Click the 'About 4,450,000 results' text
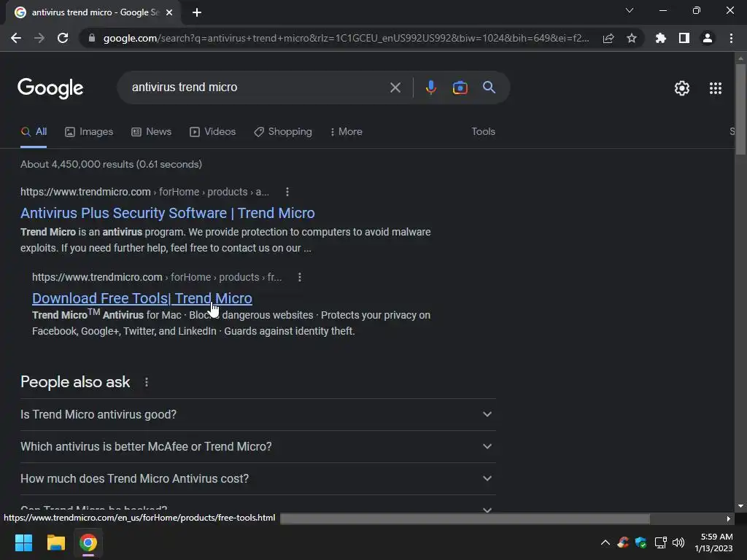Image resolution: width=747 pixels, height=560 pixels. pyautogui.click(x=111, y=164)
